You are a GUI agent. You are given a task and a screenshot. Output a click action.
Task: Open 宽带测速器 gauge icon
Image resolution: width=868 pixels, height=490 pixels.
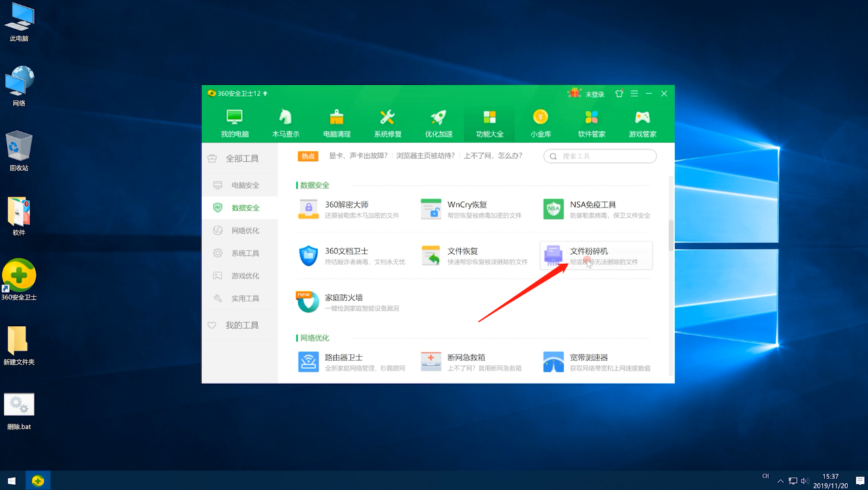(x=553, y=361)
